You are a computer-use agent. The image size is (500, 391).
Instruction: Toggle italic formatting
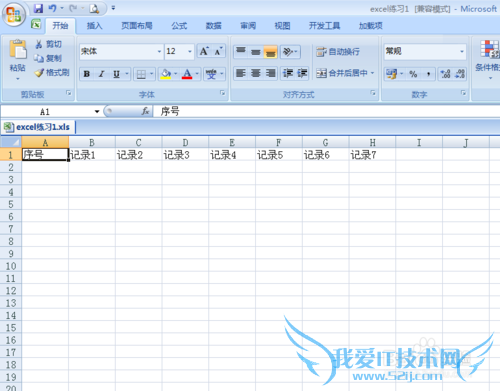tap(101, 74)
